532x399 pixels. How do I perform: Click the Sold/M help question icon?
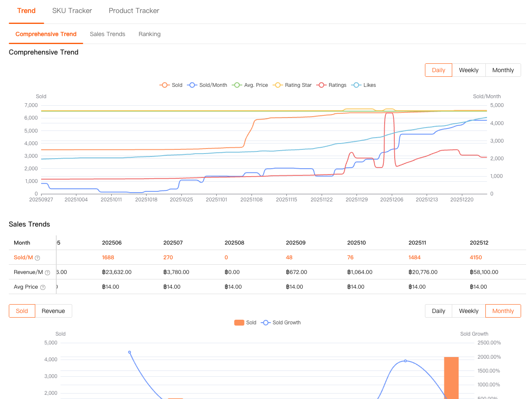click(37, 258)
